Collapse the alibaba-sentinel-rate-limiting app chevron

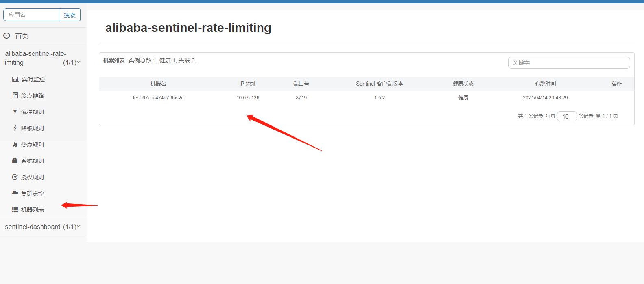coord(79,62)
